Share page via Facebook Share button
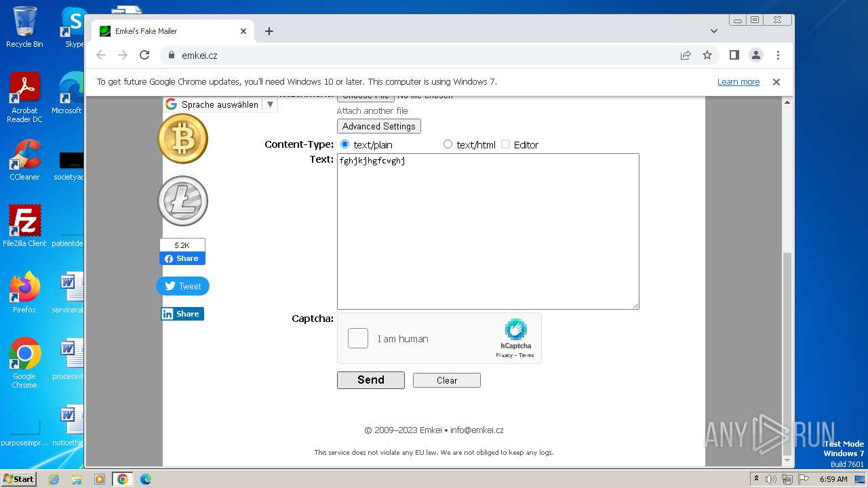This screenshot has height=488, width=868. click(182, 258)
